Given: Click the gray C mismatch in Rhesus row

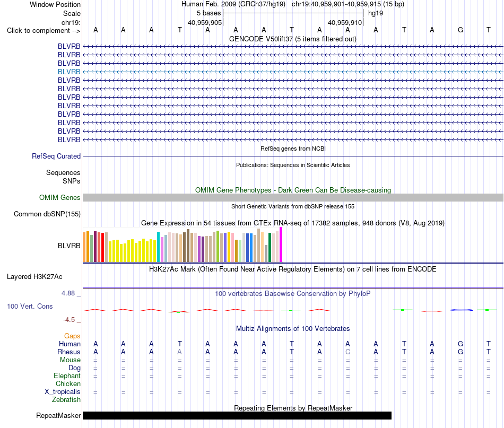Looking at the screenshot, I should 347,352.
